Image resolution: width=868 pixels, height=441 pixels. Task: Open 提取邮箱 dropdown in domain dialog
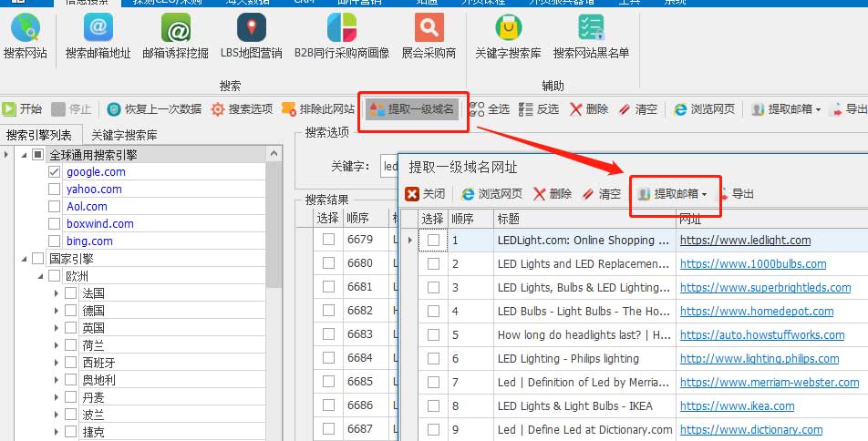[673, 194]
